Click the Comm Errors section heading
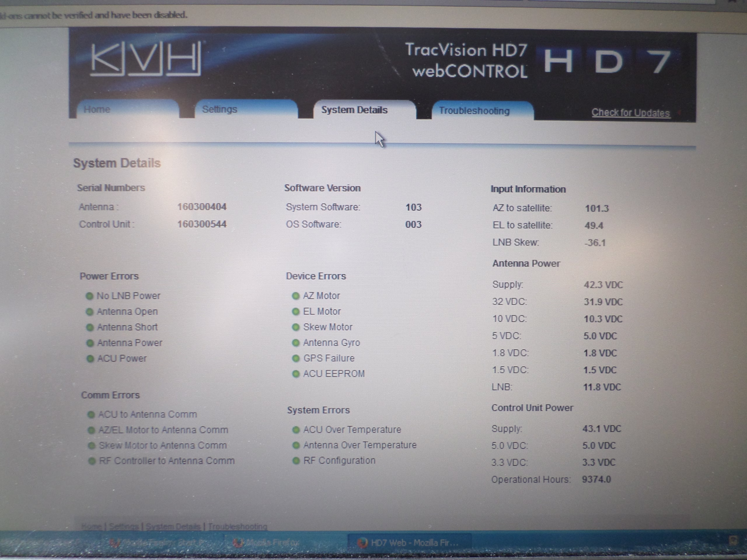Image resolution: width=747 pixels, height=560 pixels. point(110,395)
